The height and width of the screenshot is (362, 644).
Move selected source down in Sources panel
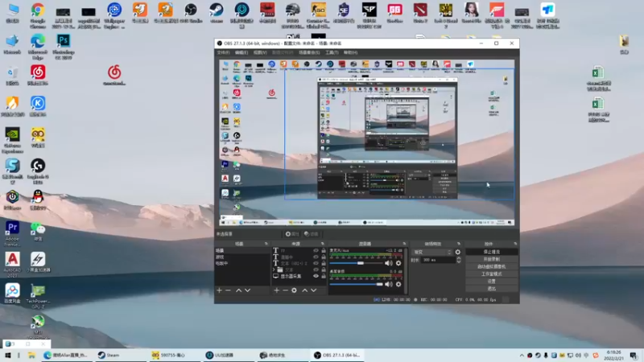coord(314,290)
